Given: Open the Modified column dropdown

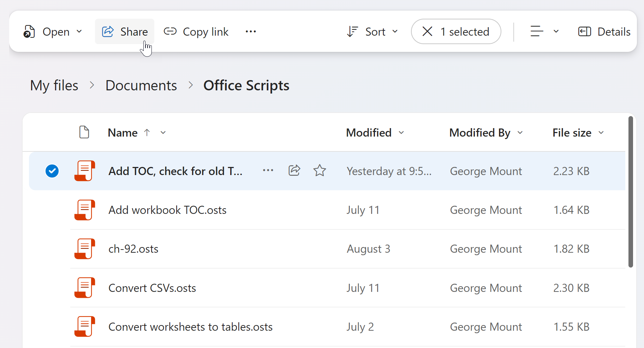Looking at the screenshot, I should point(401,133).
